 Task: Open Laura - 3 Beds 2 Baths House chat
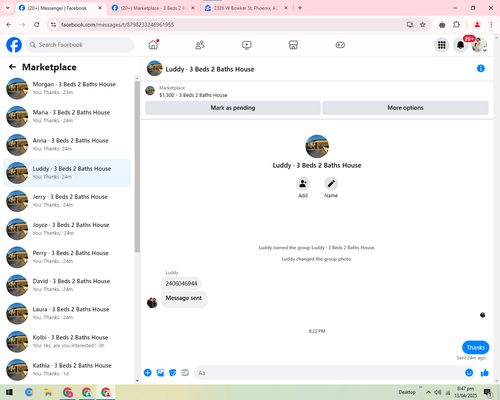67,313
